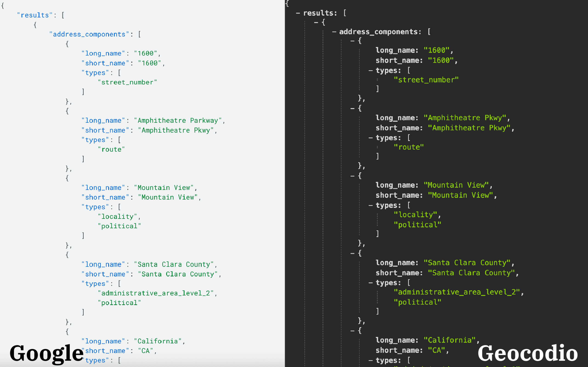Collapse the first address component object toggle

tap(352, 41)
